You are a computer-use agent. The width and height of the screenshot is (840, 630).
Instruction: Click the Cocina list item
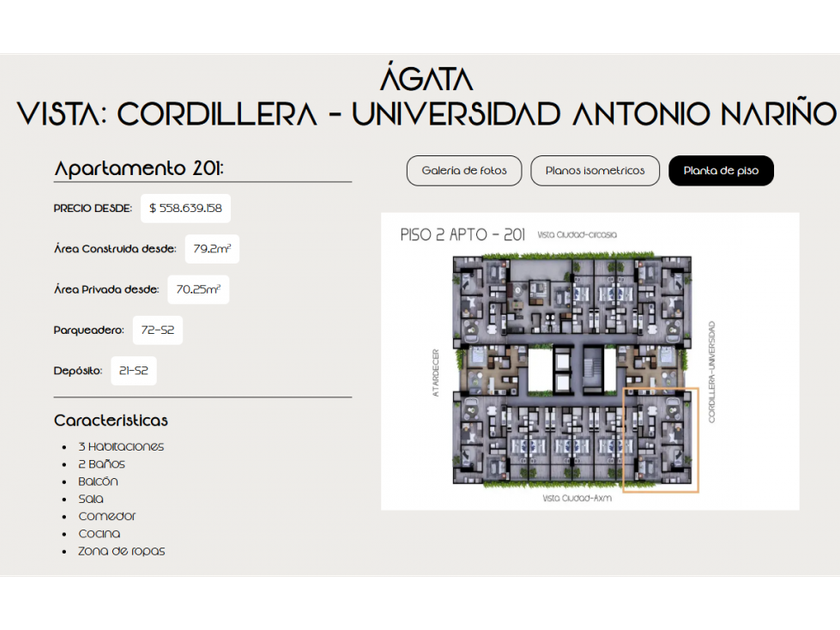(100, 534)
